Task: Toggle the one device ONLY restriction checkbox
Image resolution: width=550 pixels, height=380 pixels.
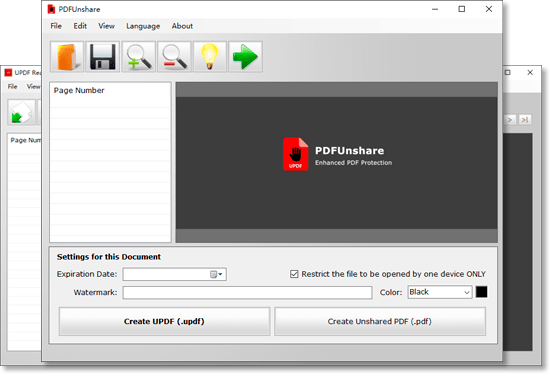Action: tap(294, 274)
